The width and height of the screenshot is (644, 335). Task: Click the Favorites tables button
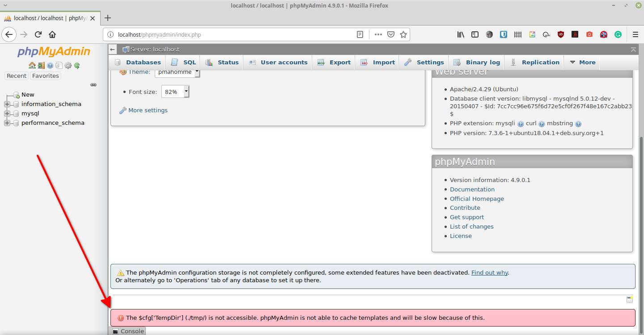(x=46, y=76)
